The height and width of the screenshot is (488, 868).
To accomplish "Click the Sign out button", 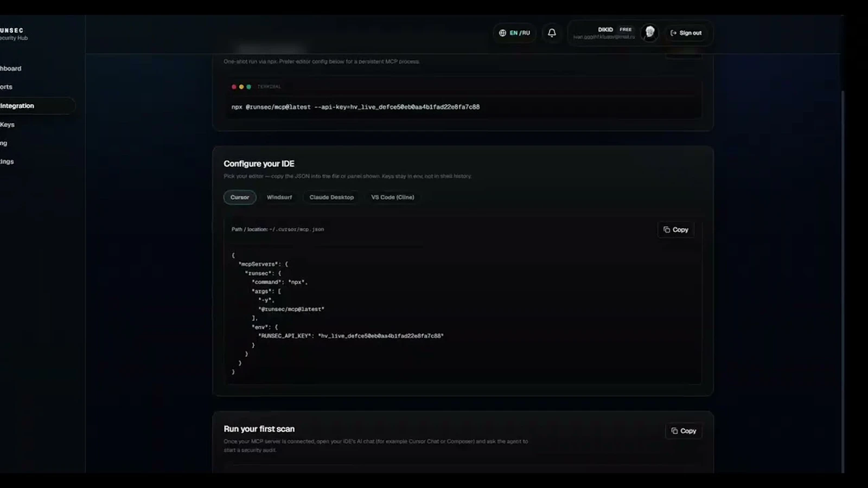I will coord(686,33).
